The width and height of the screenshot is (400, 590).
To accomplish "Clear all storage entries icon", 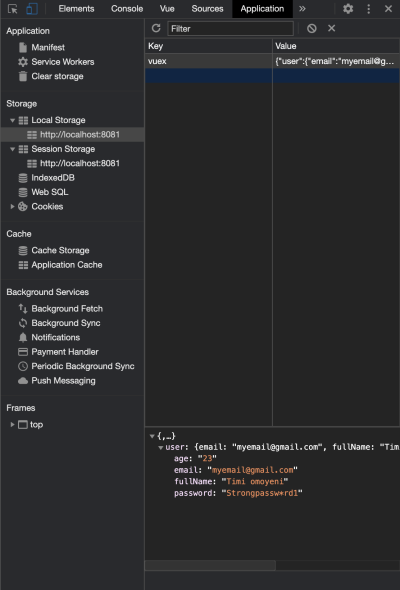I will click(x=312, y=28).
